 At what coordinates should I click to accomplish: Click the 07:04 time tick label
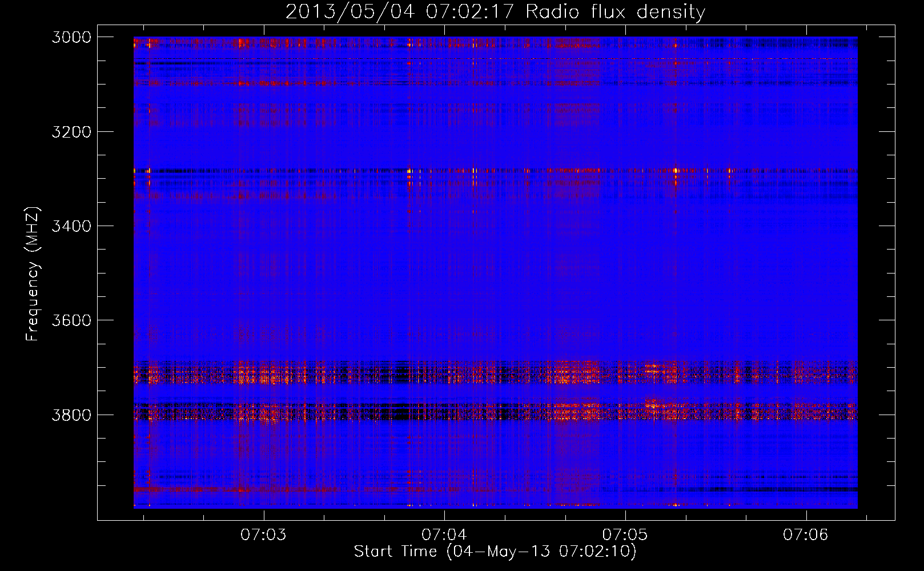click(444, 535)
